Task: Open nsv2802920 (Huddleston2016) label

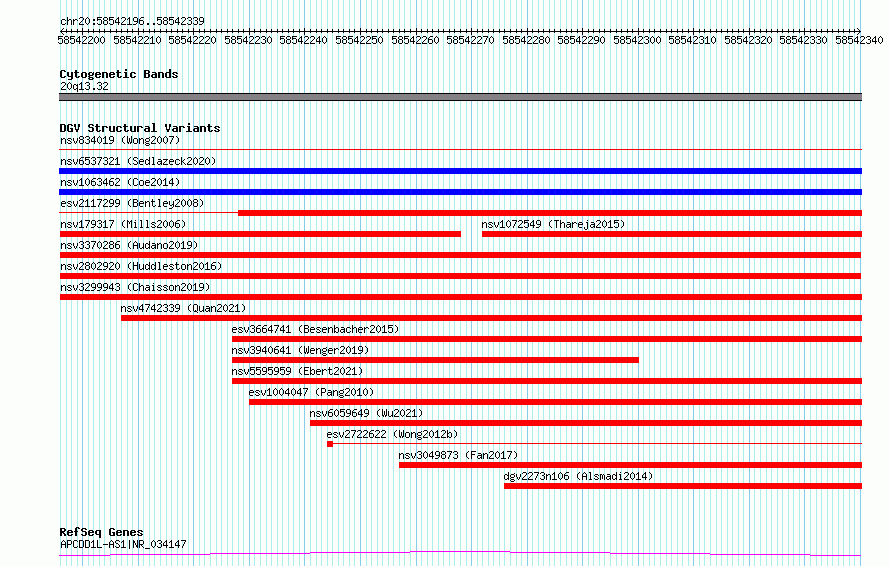Action: click(x=141, y=266)
